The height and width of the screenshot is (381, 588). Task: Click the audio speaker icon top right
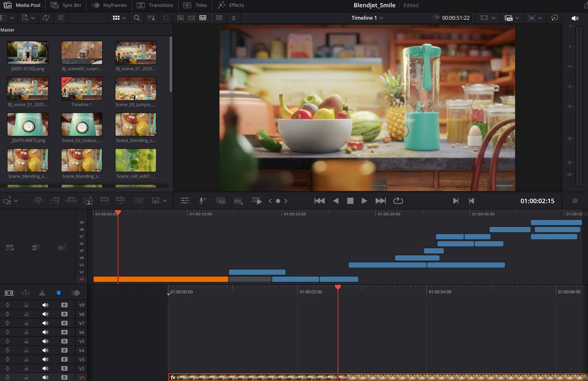[575, 18]
